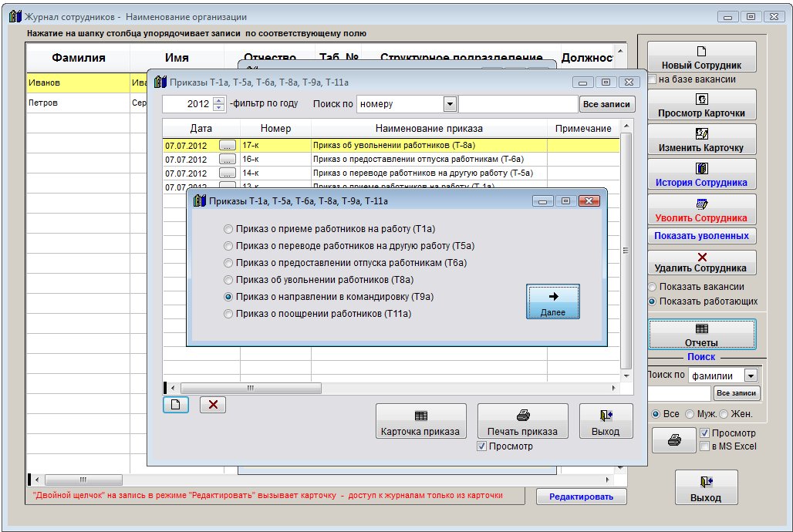Click Редактировать button
The width and height of the screenshot is (793, 532).
coord(581,497)
